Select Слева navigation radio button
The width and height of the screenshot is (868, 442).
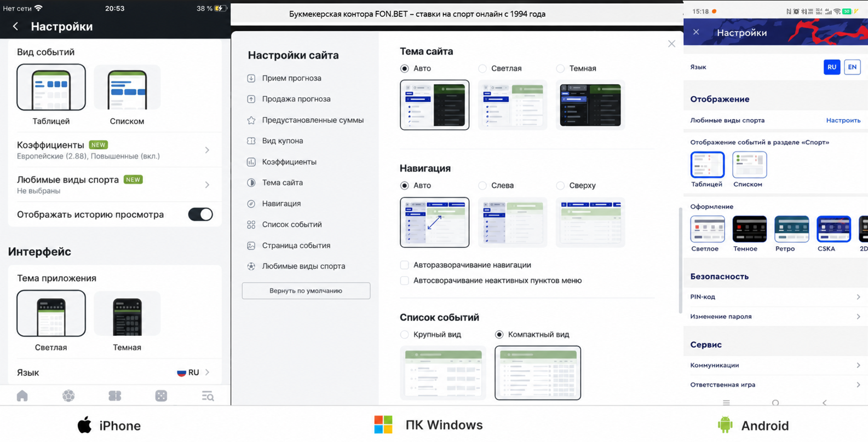(482, 185)
